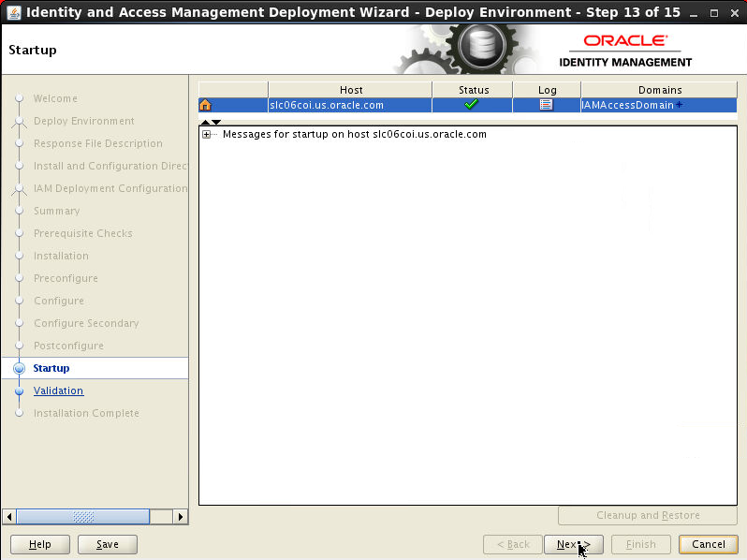Click the Save button
This screenshot has height=560, width=747.
[108, 544]
